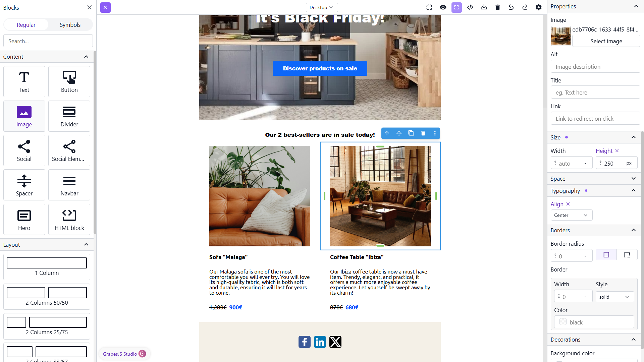644x362 pixels.
Task: Duplicate the selected image component
Action: (411, 133)
